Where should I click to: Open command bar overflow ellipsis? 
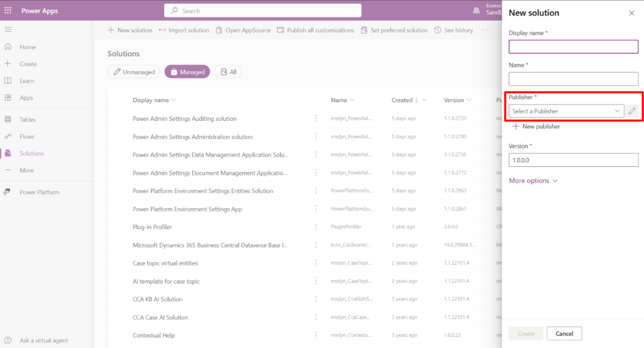pos(485,30)
